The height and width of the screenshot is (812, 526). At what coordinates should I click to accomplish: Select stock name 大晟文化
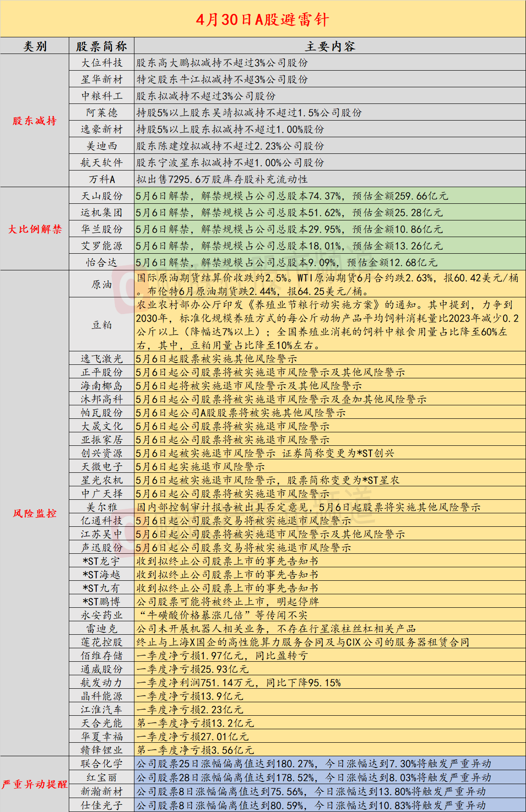click(x=102, y=426)
